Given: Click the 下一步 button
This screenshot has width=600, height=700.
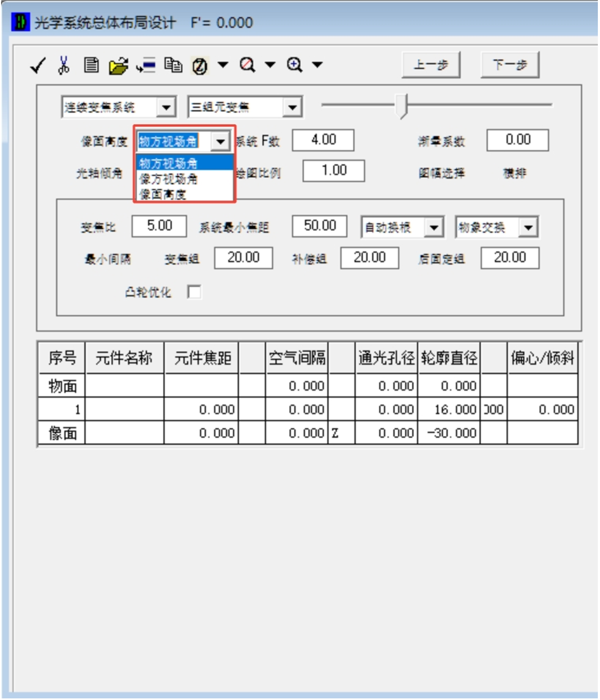Looking at the screenshot, I should click(510, 65).
